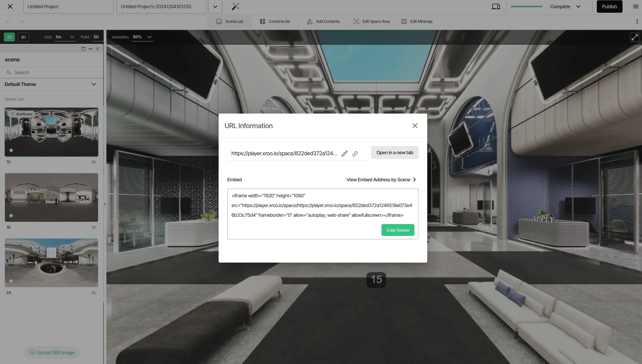The image size is (642, 364).
Task: Expand the Default Theme section
Action: click(94, 84)
